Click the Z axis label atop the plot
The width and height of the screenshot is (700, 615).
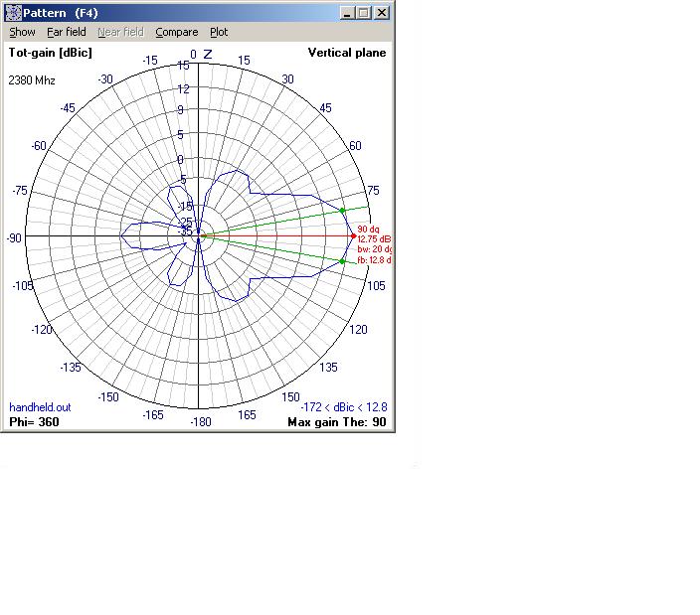(208, 55)
